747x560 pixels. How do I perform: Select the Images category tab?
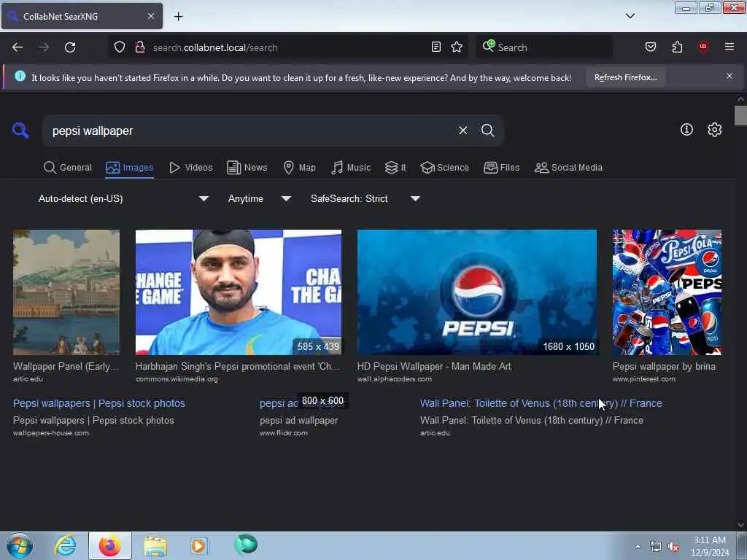pyautogui.click(x=130, y=168)
